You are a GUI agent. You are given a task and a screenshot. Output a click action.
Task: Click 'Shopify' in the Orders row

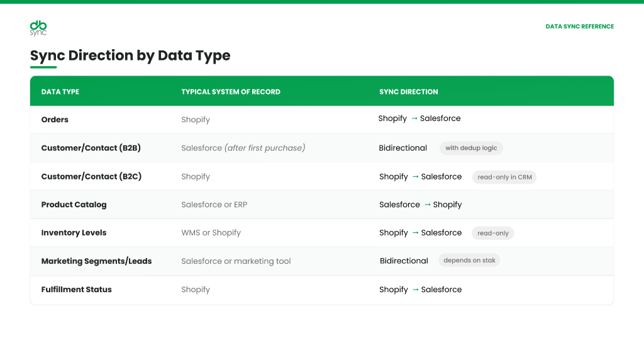point(196,120)
